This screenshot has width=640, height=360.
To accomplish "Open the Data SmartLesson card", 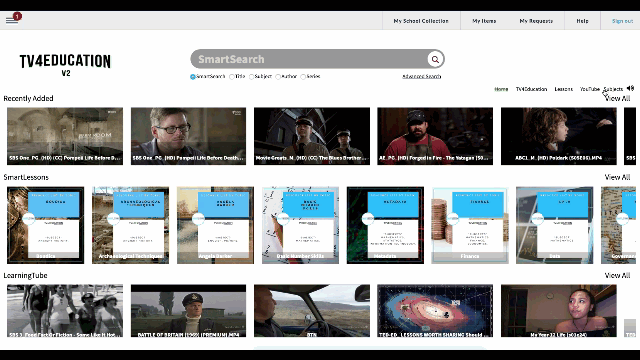I will (554, 225).
